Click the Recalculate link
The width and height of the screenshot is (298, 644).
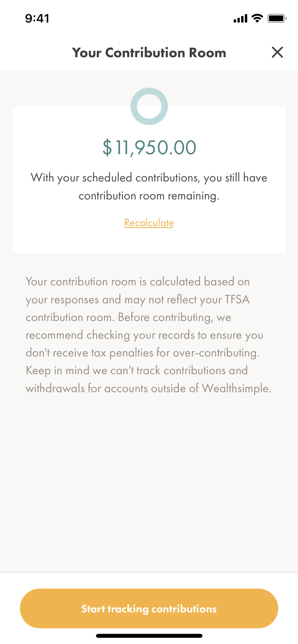coord(149,223)
